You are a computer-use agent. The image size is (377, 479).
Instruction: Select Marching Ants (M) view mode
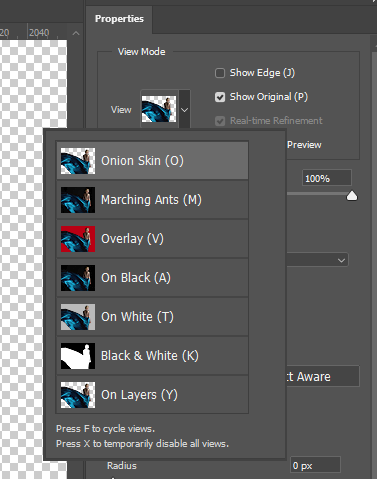pos(152,200)
